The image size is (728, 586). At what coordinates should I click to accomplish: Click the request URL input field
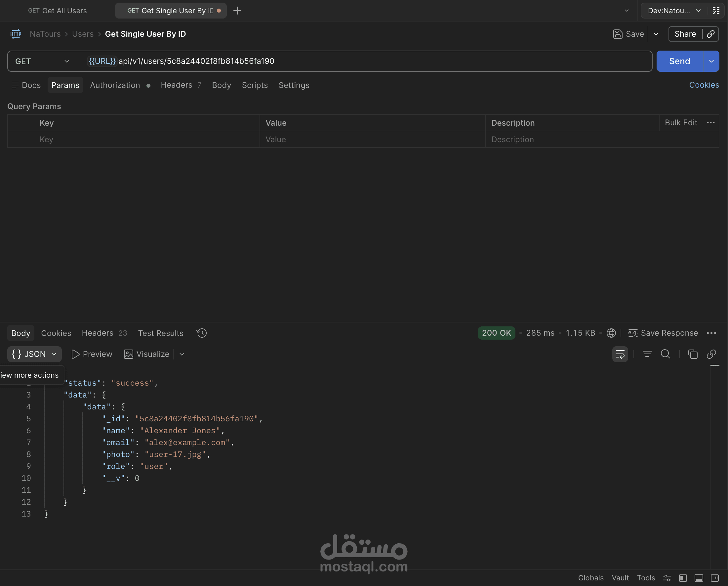pyautogui.click(x=371, y=61)
